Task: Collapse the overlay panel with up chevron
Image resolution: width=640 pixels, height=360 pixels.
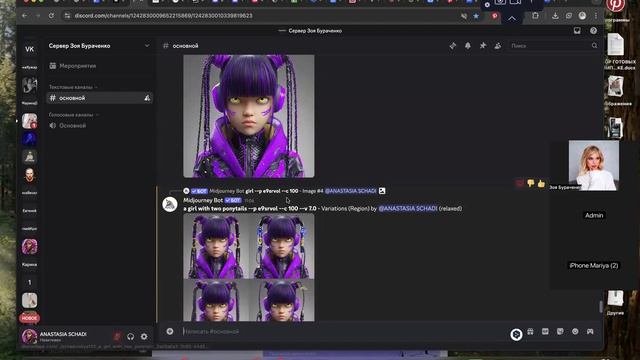Action: pyautogui.click(x=512, y=18)
